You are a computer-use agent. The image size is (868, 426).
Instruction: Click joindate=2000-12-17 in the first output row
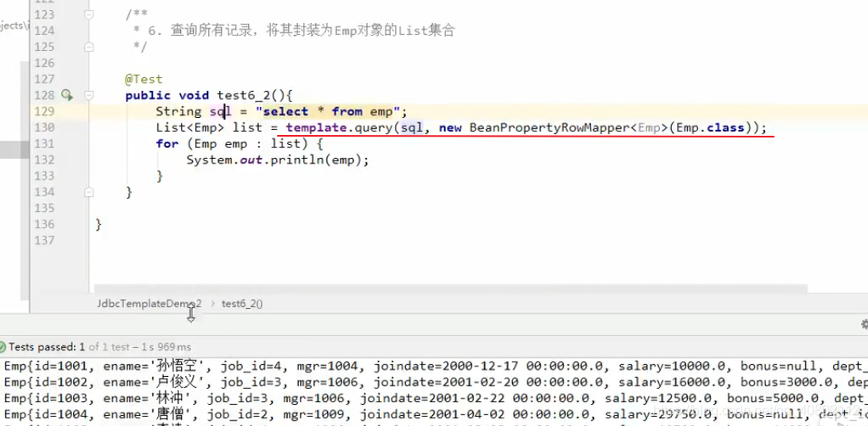click(448, 366)
